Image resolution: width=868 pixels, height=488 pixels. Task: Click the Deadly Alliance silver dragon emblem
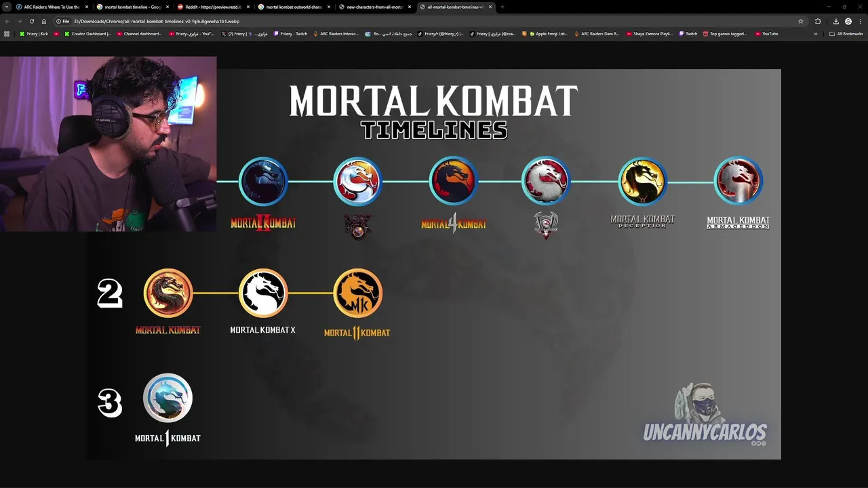(x=547, y=182)
